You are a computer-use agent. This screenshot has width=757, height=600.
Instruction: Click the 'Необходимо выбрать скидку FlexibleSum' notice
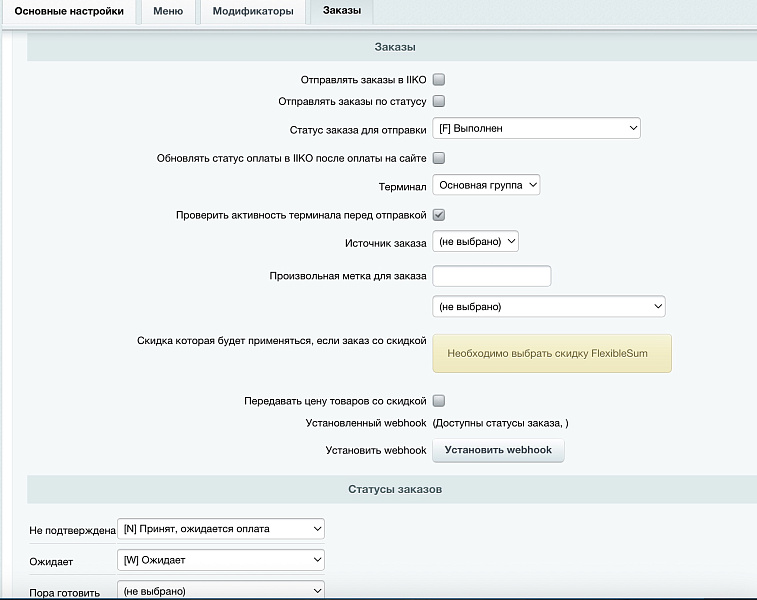551,353
